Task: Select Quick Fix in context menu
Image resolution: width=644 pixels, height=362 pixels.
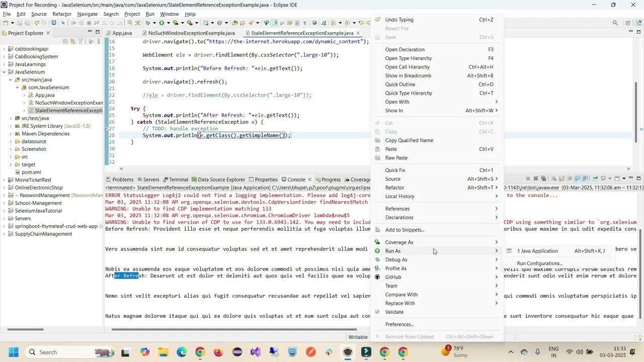Action: (437, 170)
